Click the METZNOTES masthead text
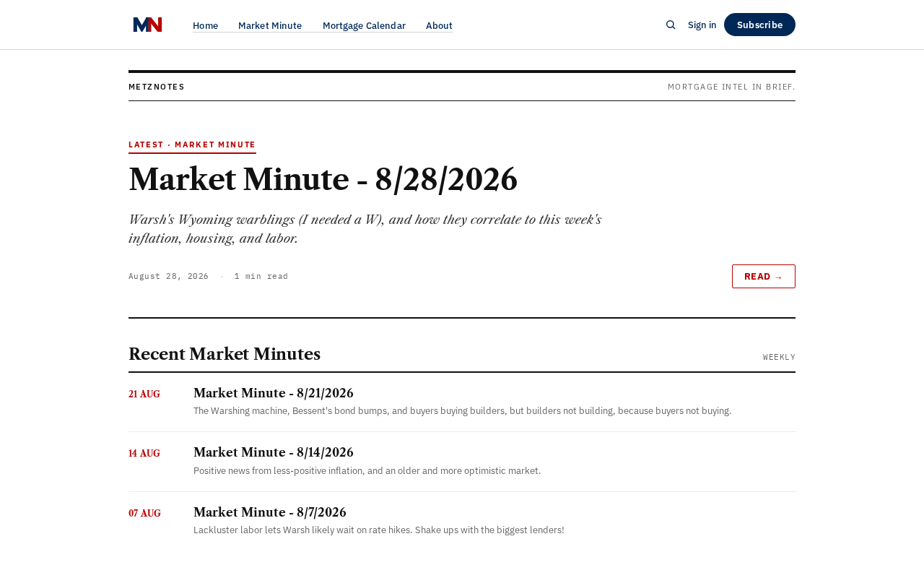Screen dimensions: 924x578 click(x=157, y=87)
